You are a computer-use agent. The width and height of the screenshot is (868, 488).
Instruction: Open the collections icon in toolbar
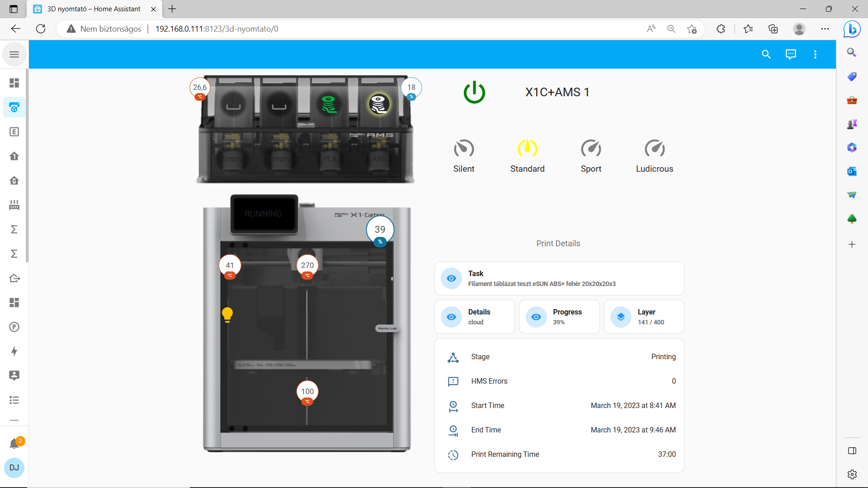tap(773, 29)
